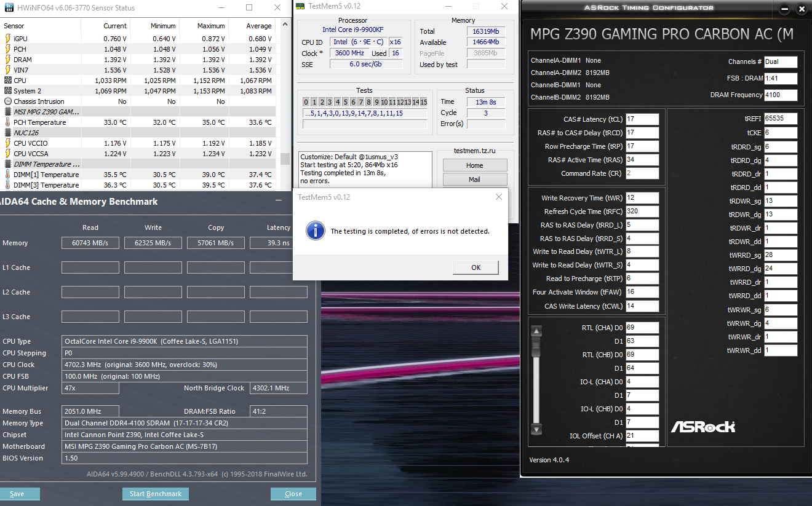Click the MSI MPG Z390 sensor group icon
This screenshot has height=506, width=812.
pyautogui.click(x=8, y=112)
